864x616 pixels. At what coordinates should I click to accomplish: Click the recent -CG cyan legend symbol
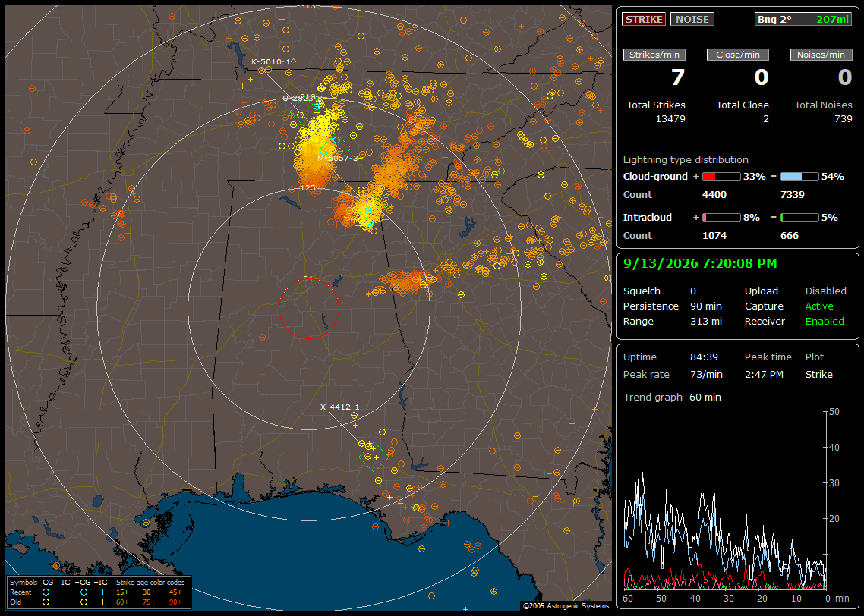click(x=46, y=592)
